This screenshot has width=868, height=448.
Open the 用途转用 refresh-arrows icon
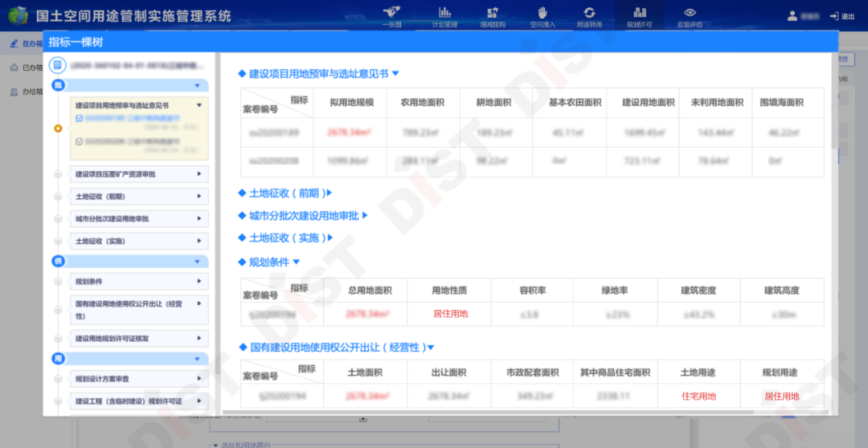click(x=589, y=12)
